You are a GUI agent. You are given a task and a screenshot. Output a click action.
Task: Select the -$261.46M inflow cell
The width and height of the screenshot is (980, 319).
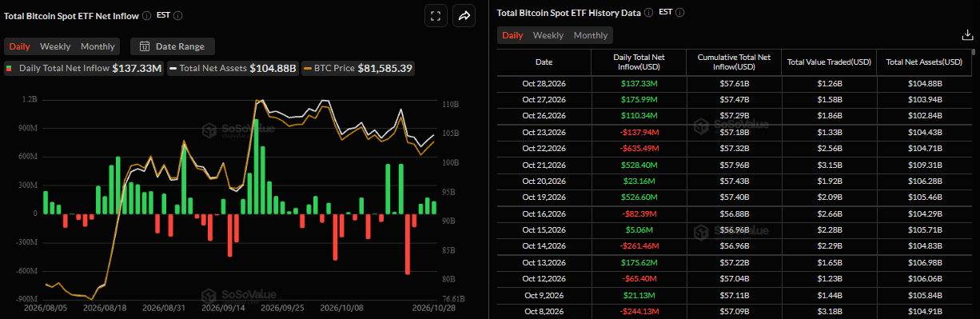pyautogui.click(x=639, y=245)
